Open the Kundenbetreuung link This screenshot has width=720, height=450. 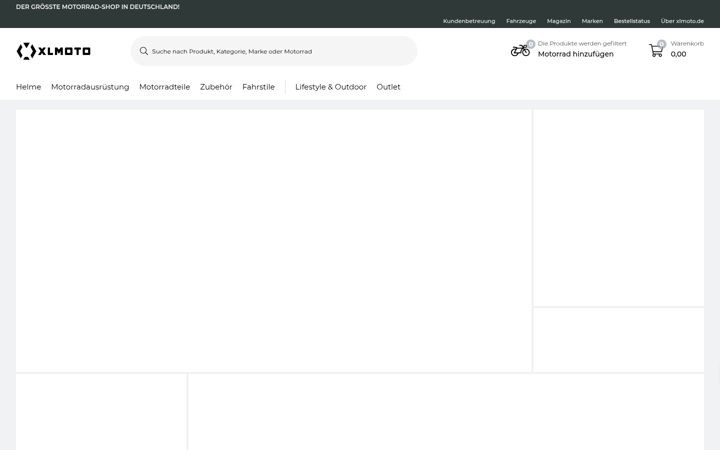[x=469, y=21]
